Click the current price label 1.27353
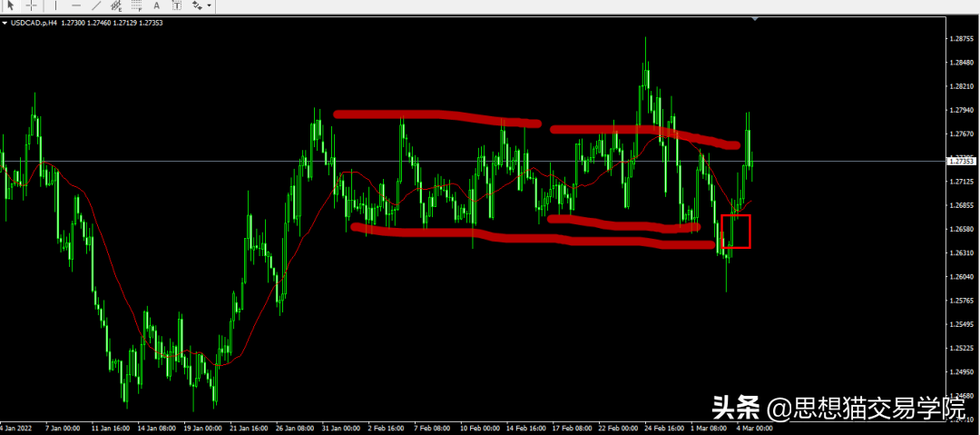Screen dimensions: 980x435 (962, 162)
